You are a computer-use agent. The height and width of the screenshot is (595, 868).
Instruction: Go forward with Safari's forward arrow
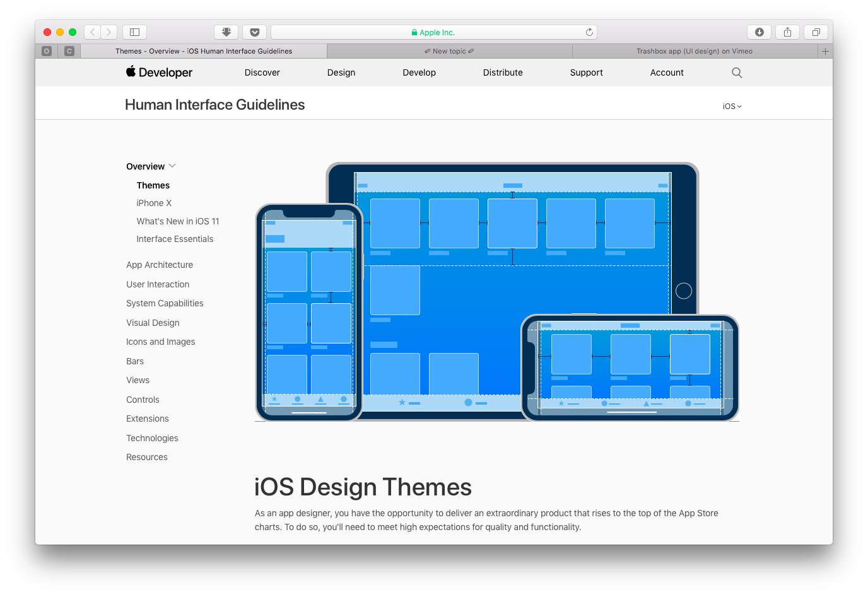click(109, 32)
